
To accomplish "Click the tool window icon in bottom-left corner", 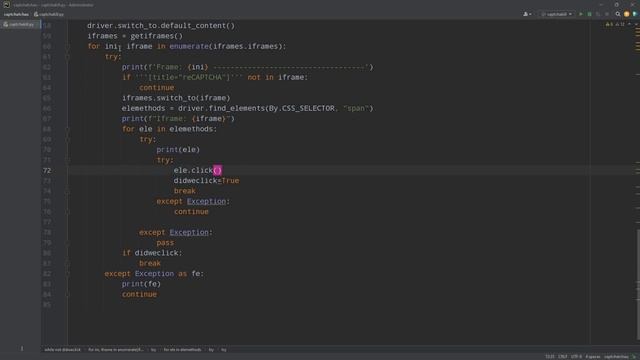I will (22, 348).
